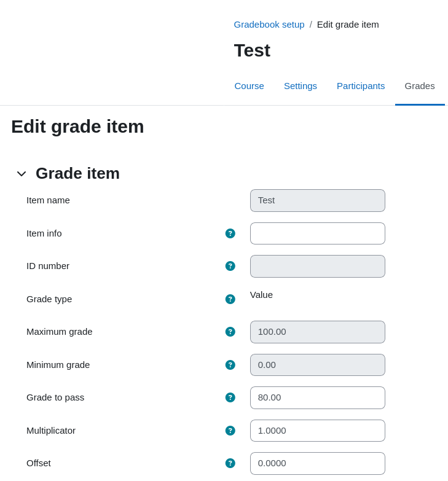
Task: Open help for Item info
Action: (230, 233)
